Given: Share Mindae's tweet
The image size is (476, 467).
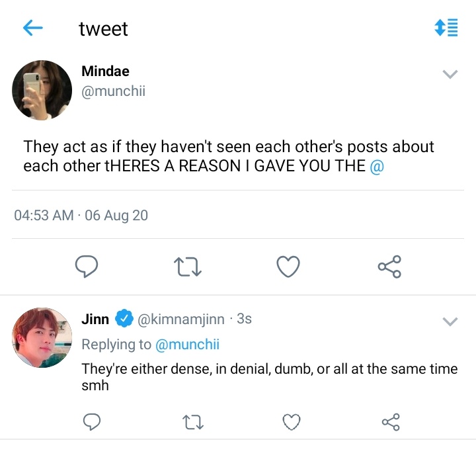Looking at the screenshot, I should pyautogui.click(x=389, y=267).
